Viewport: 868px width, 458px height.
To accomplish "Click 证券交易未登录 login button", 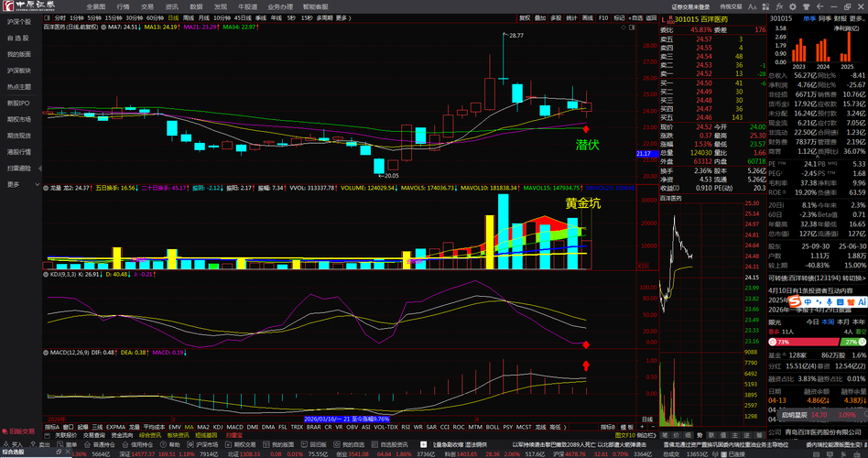I will 690,6.
